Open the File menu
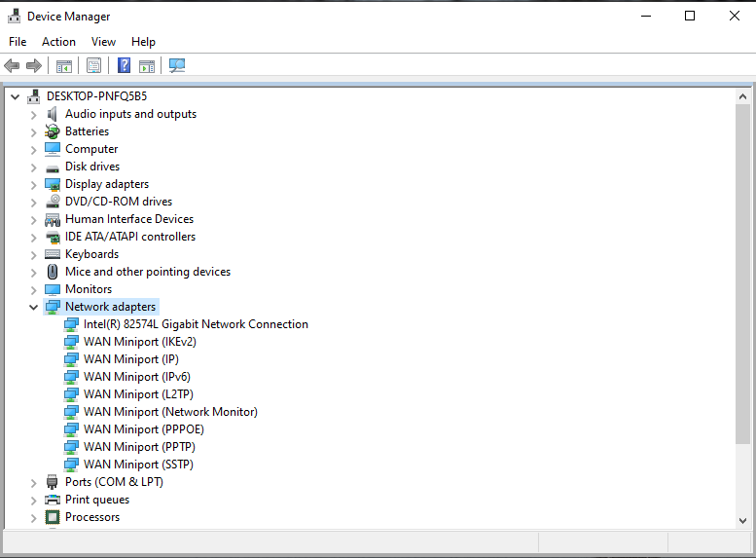The image size is (756, 558). (x=18, y=42)
